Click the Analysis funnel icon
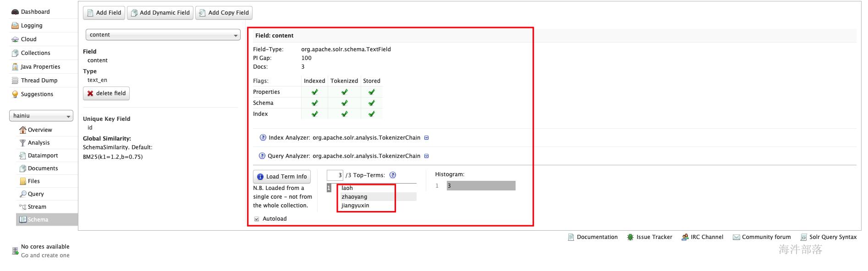868x271 pixels. [22, 143]
